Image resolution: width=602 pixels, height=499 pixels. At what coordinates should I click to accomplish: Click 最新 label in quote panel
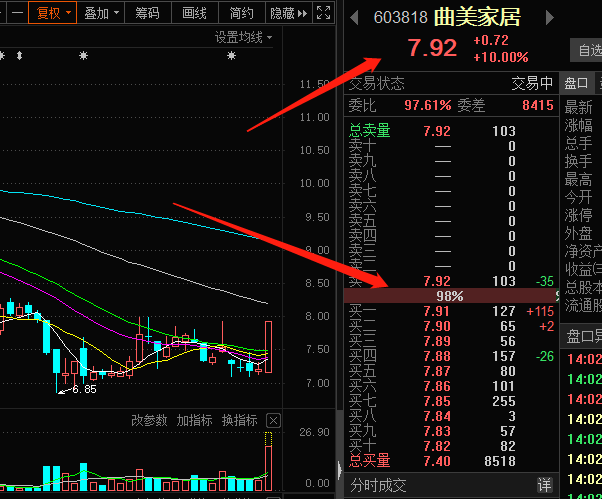(578, 107)
